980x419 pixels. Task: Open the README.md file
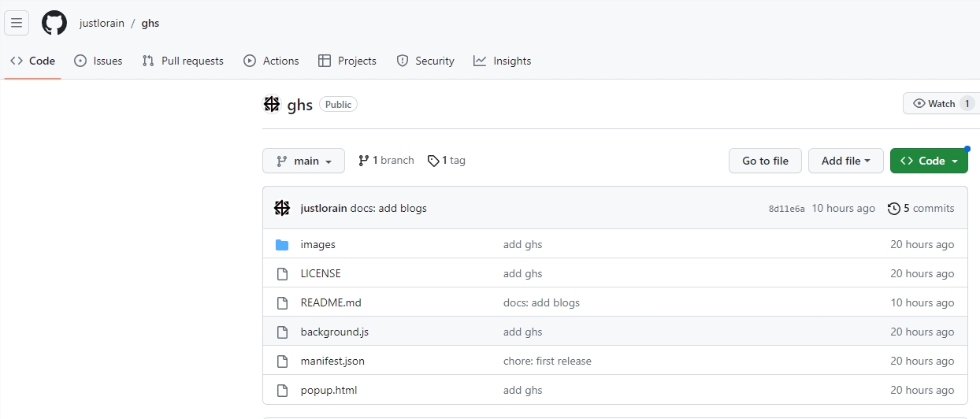(x=331, y=303)
